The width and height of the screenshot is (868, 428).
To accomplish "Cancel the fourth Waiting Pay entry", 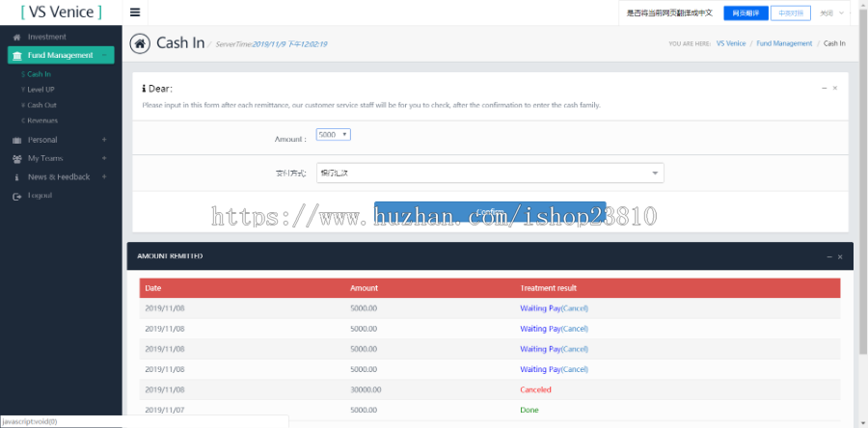I will (575, 369).
